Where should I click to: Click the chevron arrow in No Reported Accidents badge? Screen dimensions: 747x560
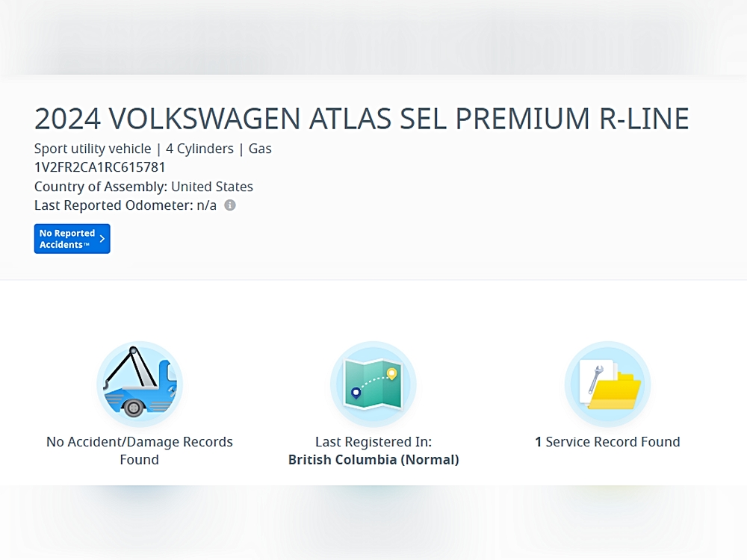coord(102,239)
